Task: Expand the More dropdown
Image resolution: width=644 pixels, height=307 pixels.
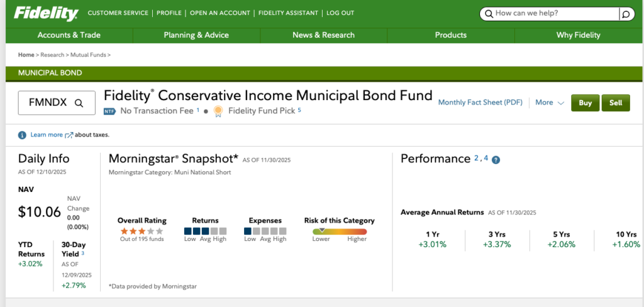Action: pyautogui.click(x=550, y=103)
